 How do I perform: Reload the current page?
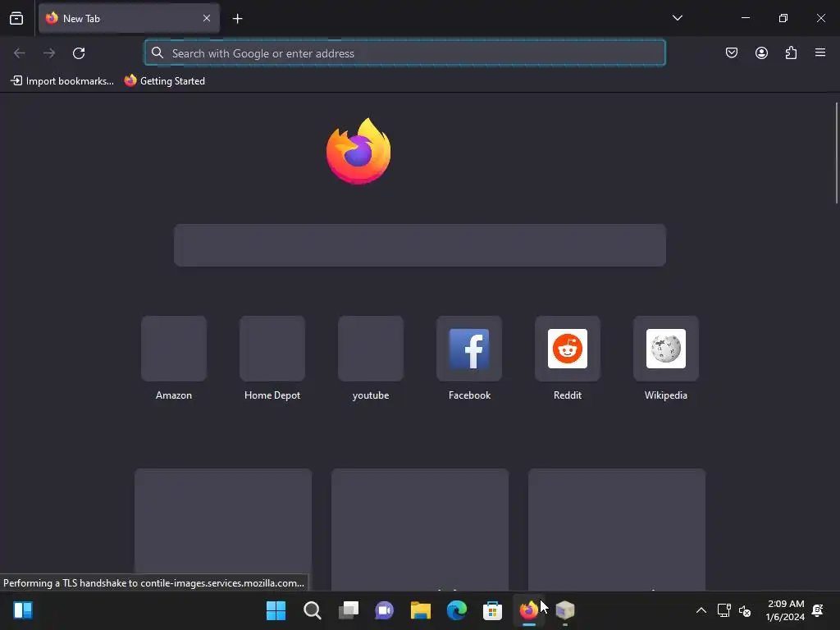79,53
